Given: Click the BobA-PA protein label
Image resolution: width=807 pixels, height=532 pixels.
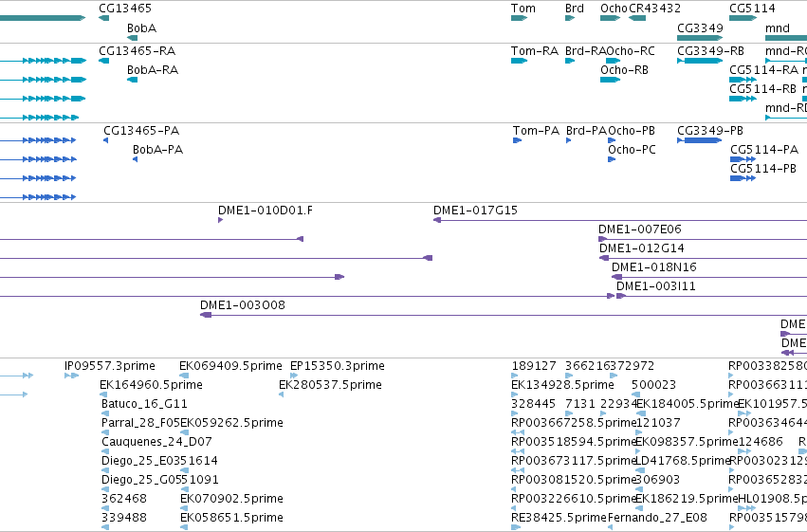Looking at the screenshot, I should (157, 150).
